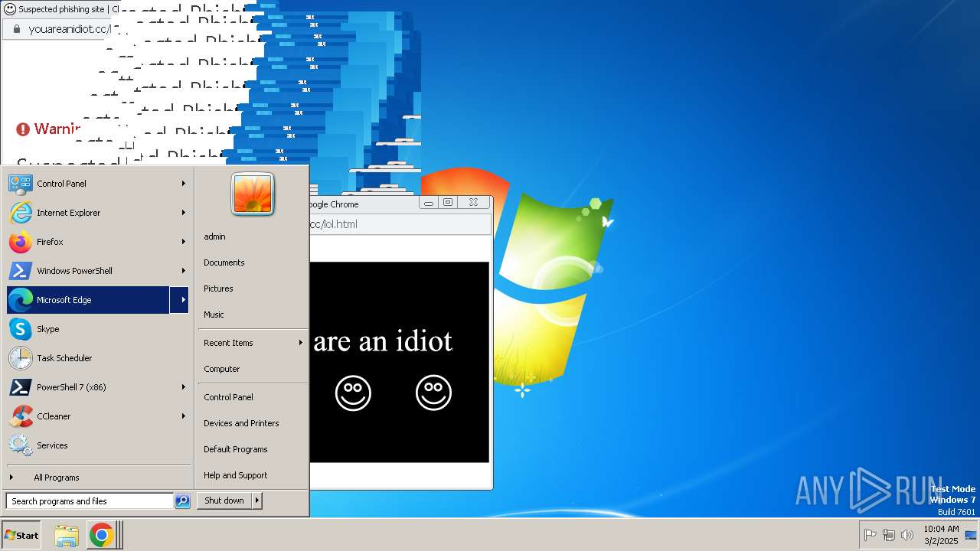Open Devices and Printers
The width and height of the screenshot is (980, 551).
pyautogui.click(x=253, y=423)
